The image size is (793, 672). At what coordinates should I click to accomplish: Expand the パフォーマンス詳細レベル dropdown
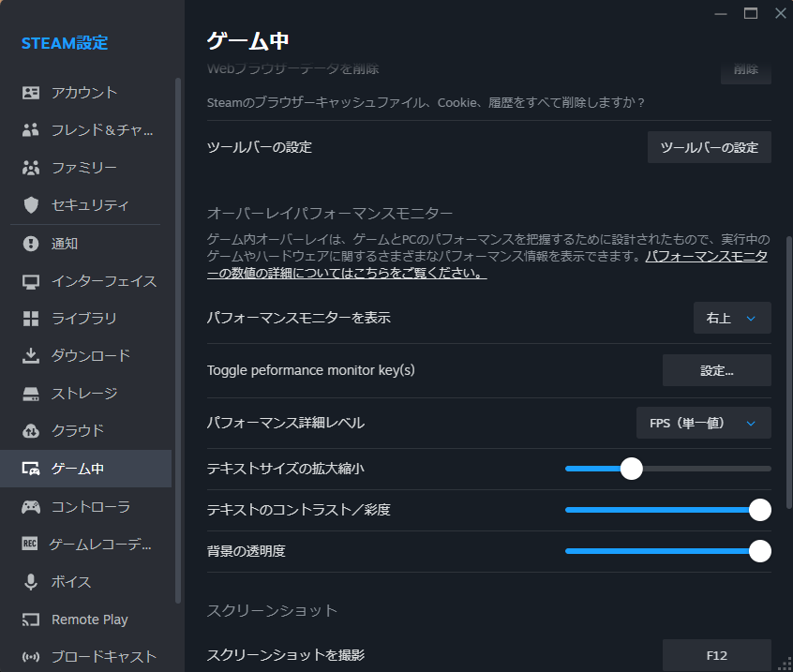click(x=703, y=423)
